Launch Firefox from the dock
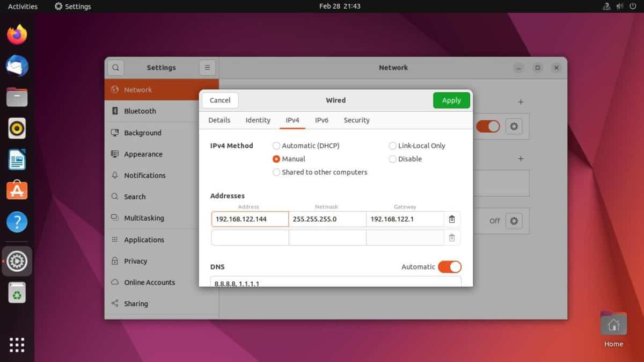 click(x=17, y=34)
